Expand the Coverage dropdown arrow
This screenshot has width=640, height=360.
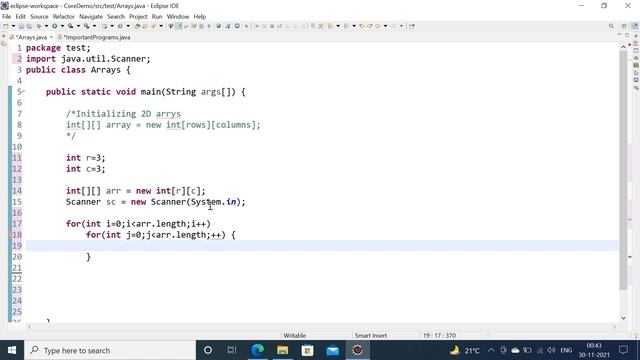pyautogui.click(x=78, y=26)
